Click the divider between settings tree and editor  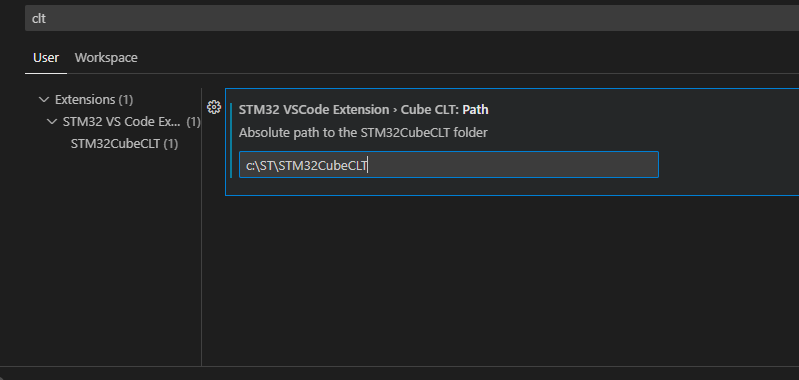202,227
